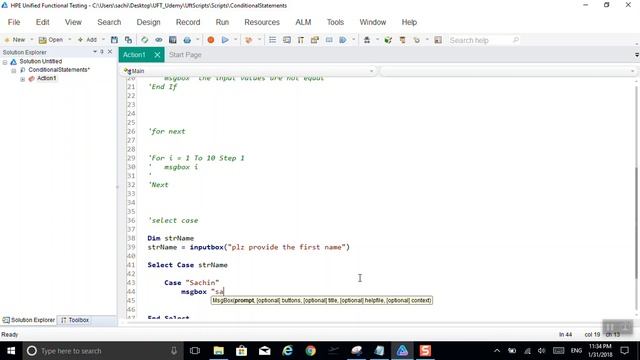
Task: Open the Run icon dropdown arrow
Action: tap(236, 40)
